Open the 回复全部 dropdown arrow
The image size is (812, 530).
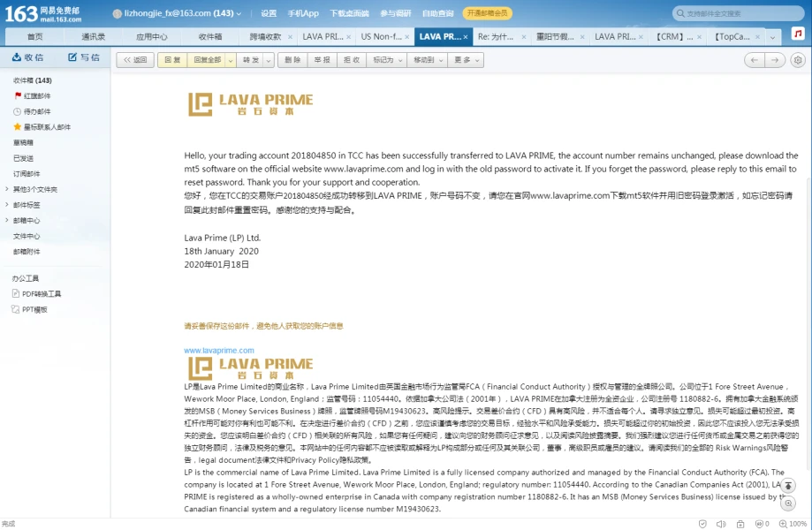click(231, 60)
